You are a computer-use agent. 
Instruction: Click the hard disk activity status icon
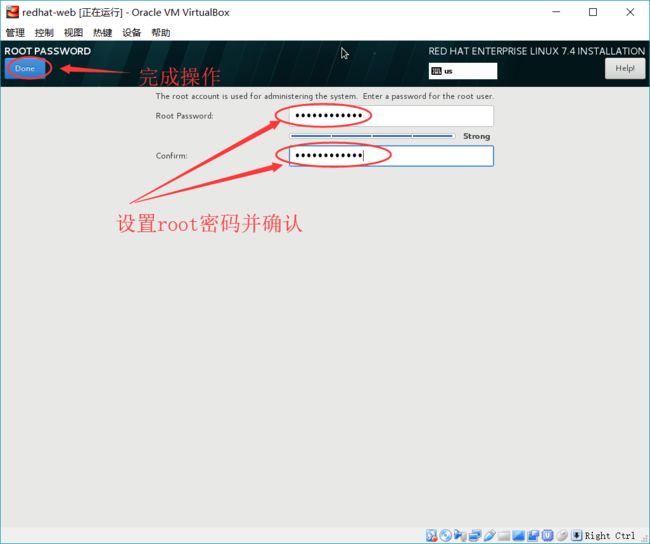(x=432, y=535)
